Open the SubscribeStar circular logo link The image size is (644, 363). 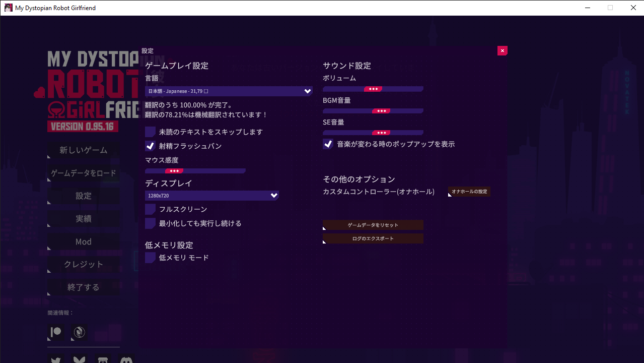[x=79, y=332]
